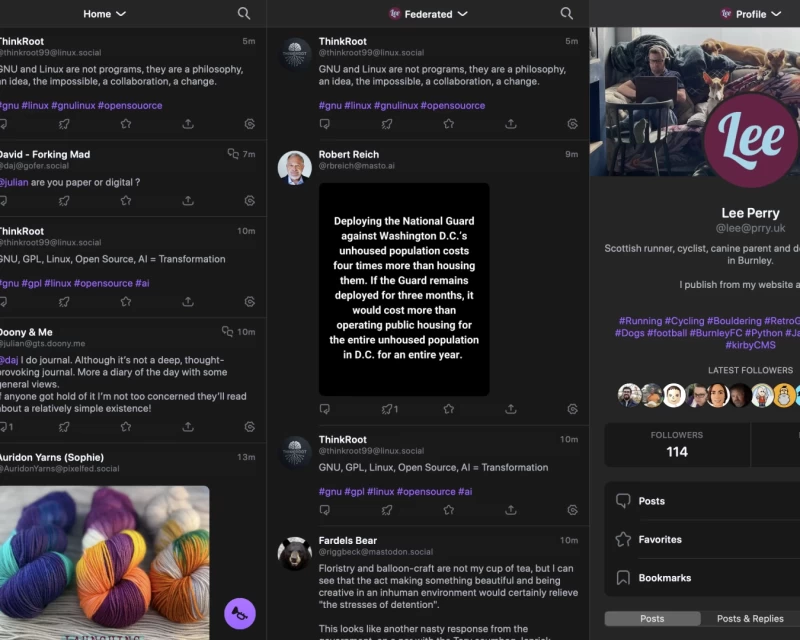Open the Home column dropdown
The height and width of the screenshot is (640, 800).
[x=103, y=14]
